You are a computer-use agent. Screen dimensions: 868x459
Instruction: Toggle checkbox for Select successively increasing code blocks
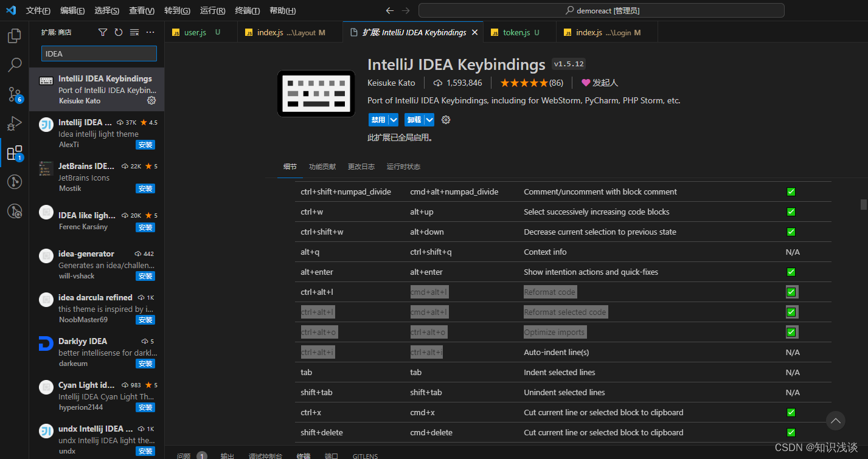click(x=791, y=212)
